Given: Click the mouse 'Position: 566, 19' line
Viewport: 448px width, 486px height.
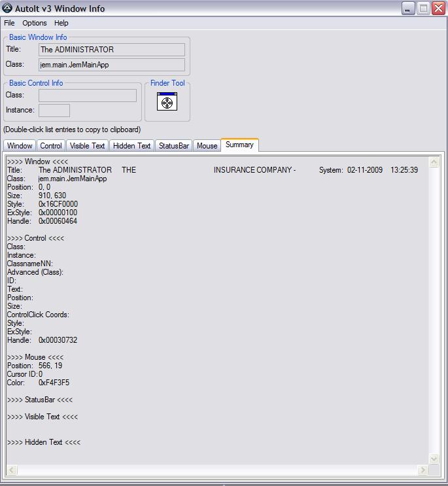Looking at the screenshot, I should pyautogui.click(x=35, y=366).
